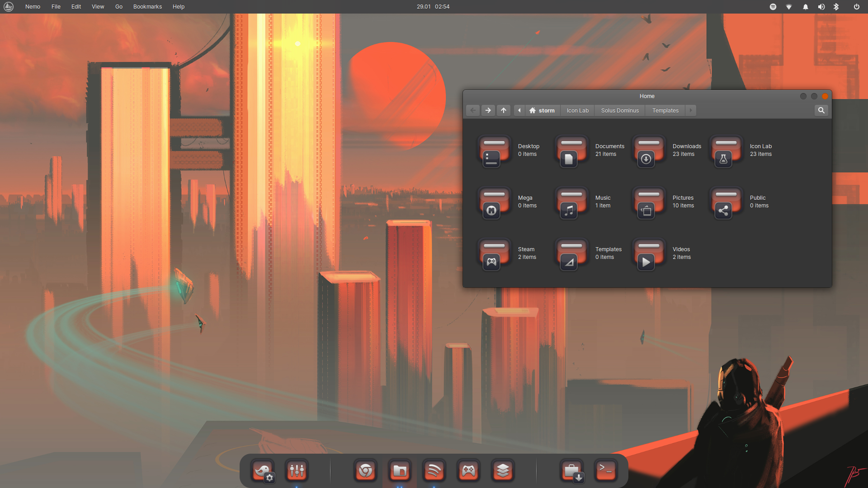This screenshot has width=868, height=488.
Task: Click the right chevron after Templates breadcrumb
Action: (690, 110)
